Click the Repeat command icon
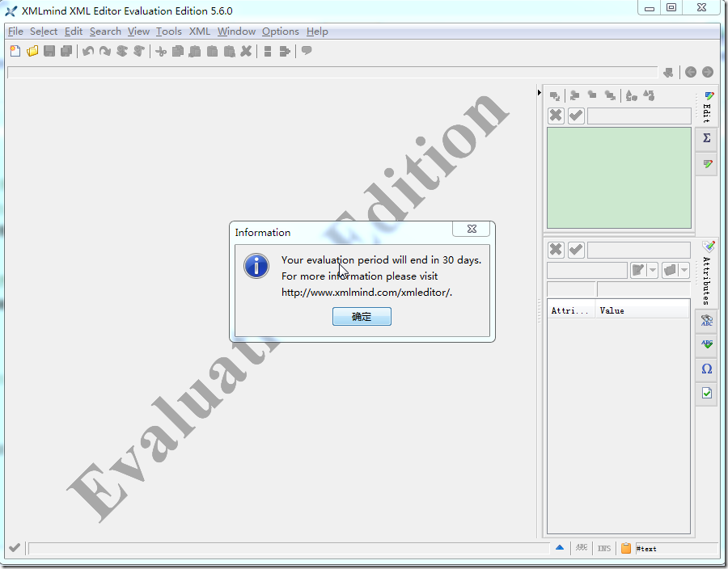728x569 pixels. click(x=122, y=51)
